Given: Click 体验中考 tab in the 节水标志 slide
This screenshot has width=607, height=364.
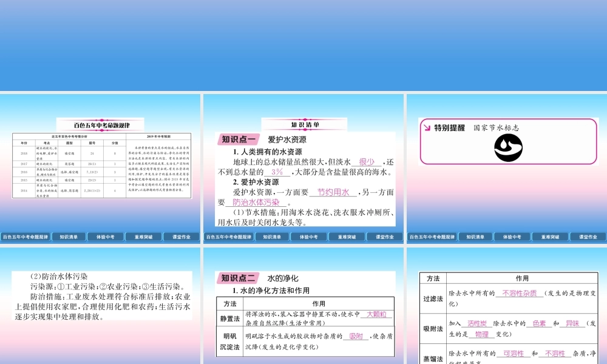Looking at the screenshot, I should tap(512, 237).
